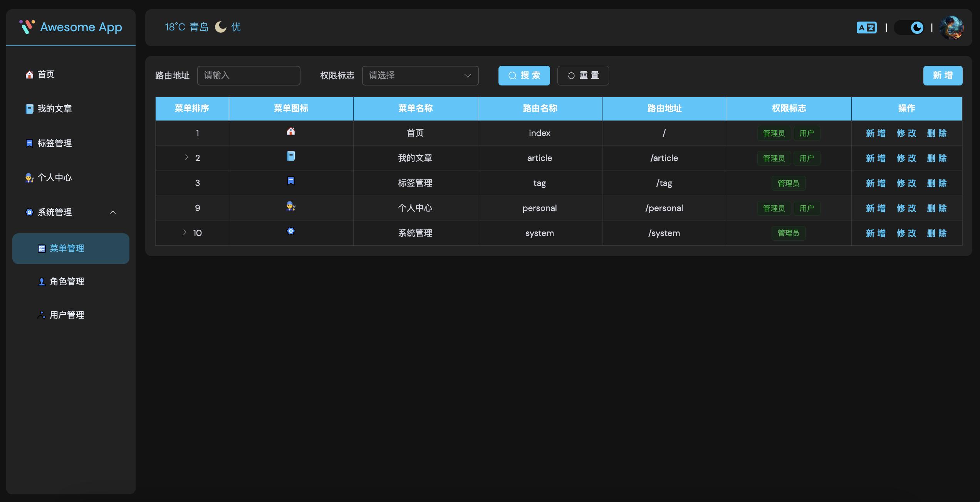Focus the 路由地址 input field
Screen dimensions: 980x502
pos(248,75)
